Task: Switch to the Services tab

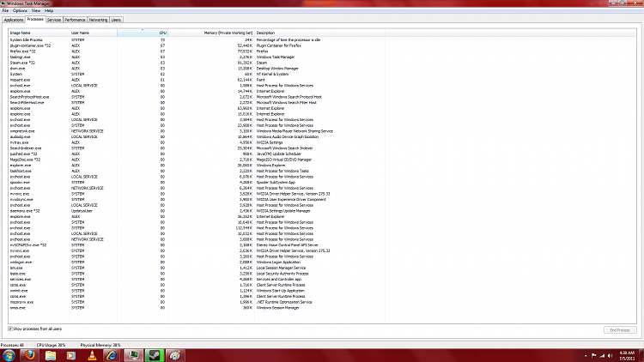Action: [54, 20]
